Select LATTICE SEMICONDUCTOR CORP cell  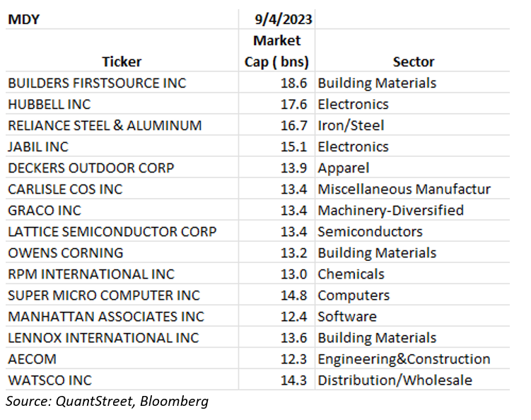pos(112,231)
